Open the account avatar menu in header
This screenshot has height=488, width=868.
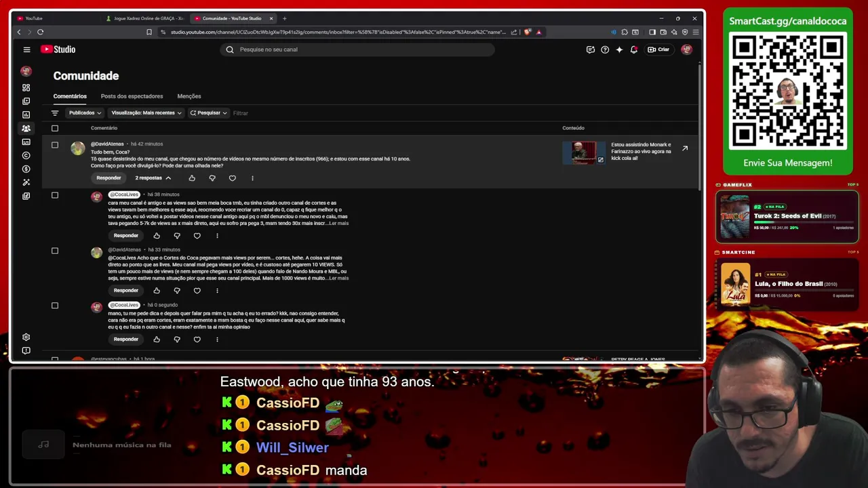click(x=686, y=49)
